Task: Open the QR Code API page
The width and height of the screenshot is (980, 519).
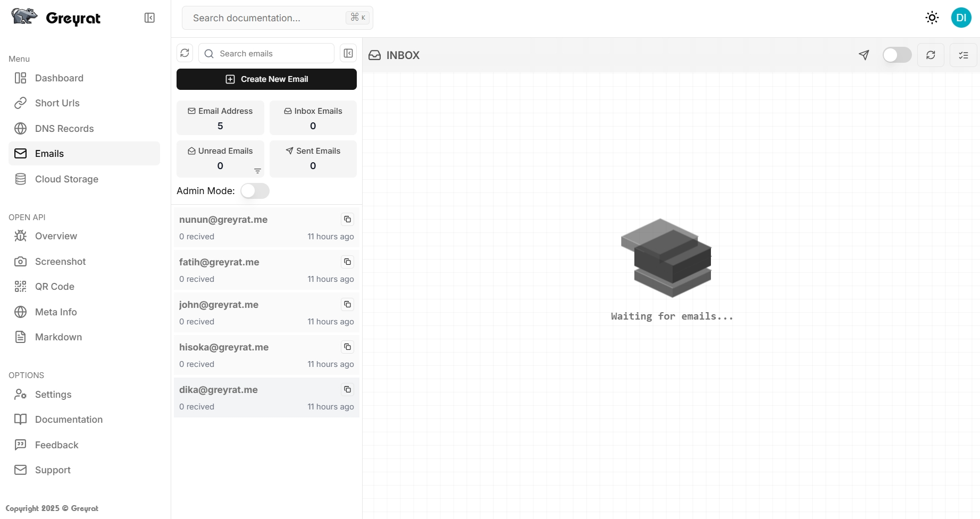Action: [54, 287]
